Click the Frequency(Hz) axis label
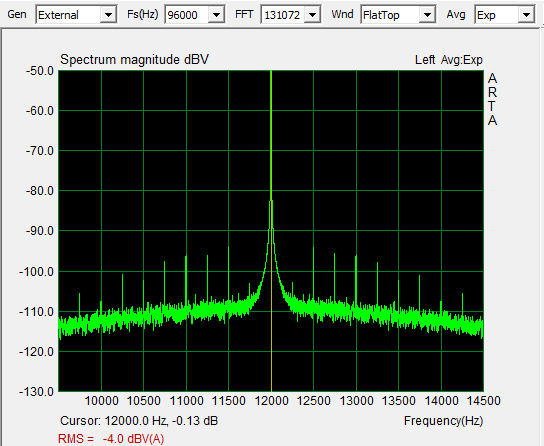 click(443, 421)
